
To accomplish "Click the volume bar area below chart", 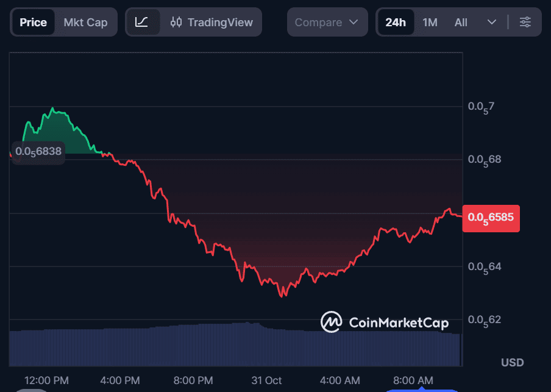I will pos(232,341).
